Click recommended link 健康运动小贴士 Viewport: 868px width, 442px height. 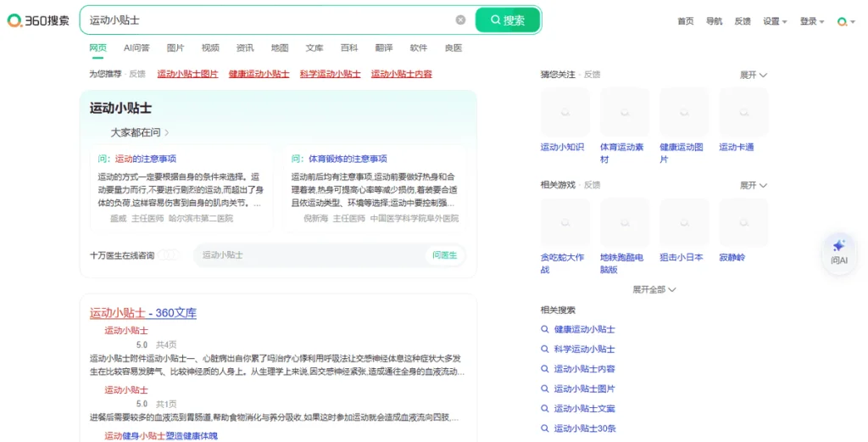tap(259, 74)
